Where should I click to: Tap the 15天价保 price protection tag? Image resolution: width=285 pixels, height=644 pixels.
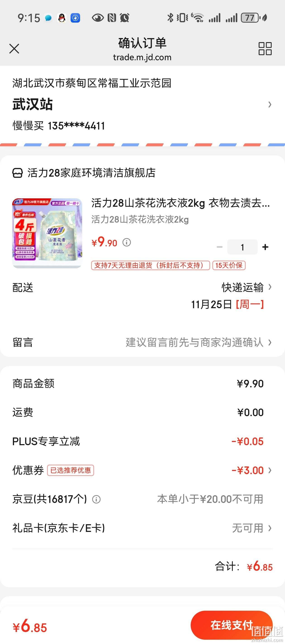click(229, 265)
